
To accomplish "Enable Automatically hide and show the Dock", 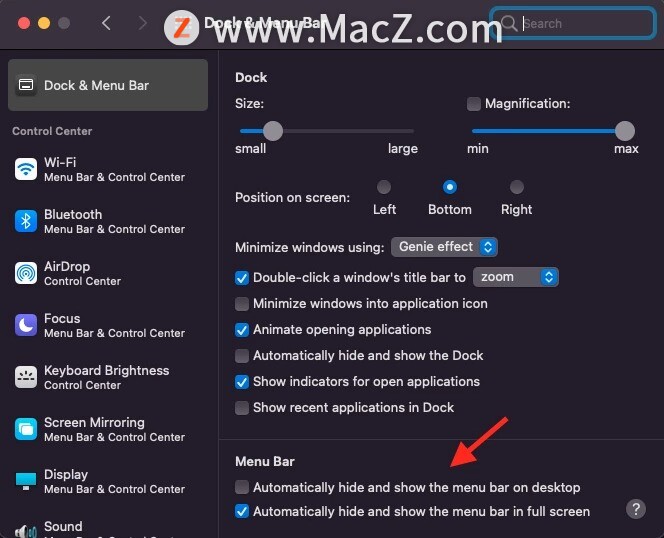I will pos(242,356).
